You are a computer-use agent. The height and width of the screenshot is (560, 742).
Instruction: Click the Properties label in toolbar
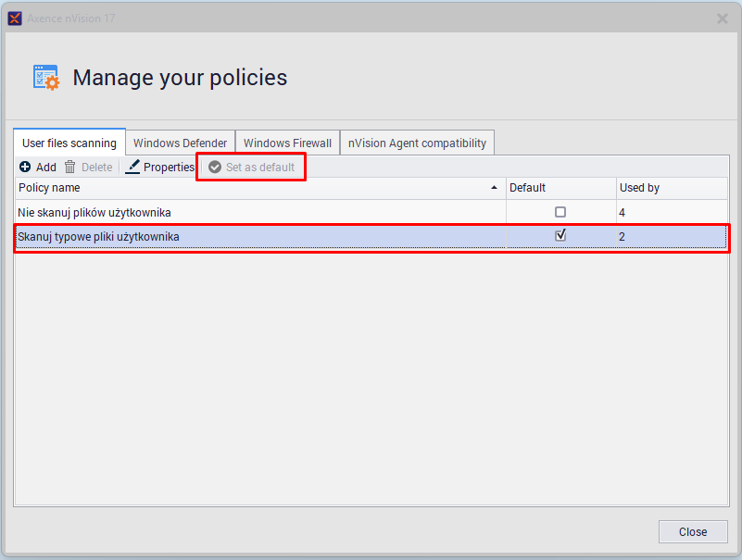point(169,168)
